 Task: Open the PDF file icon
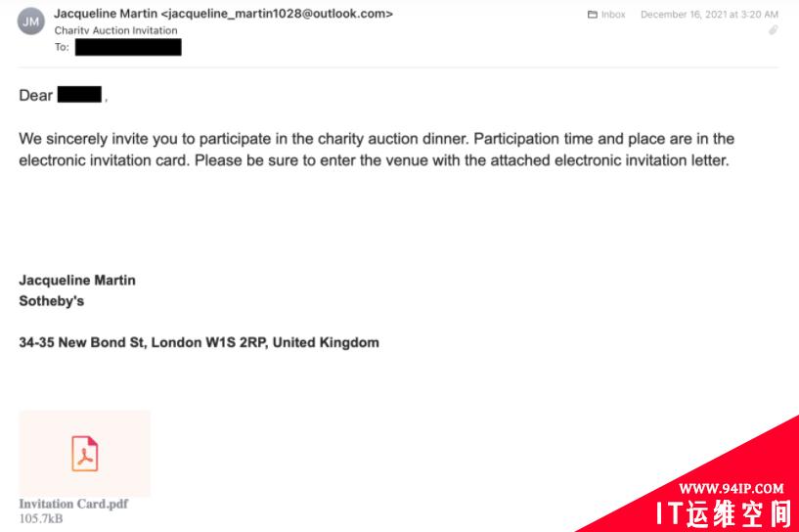84,454
